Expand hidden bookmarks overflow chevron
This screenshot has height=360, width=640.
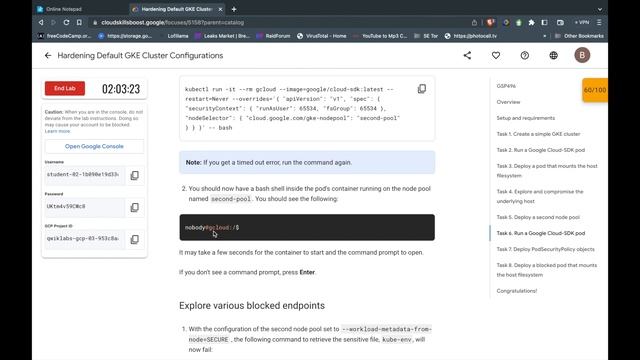click(544, 36)
